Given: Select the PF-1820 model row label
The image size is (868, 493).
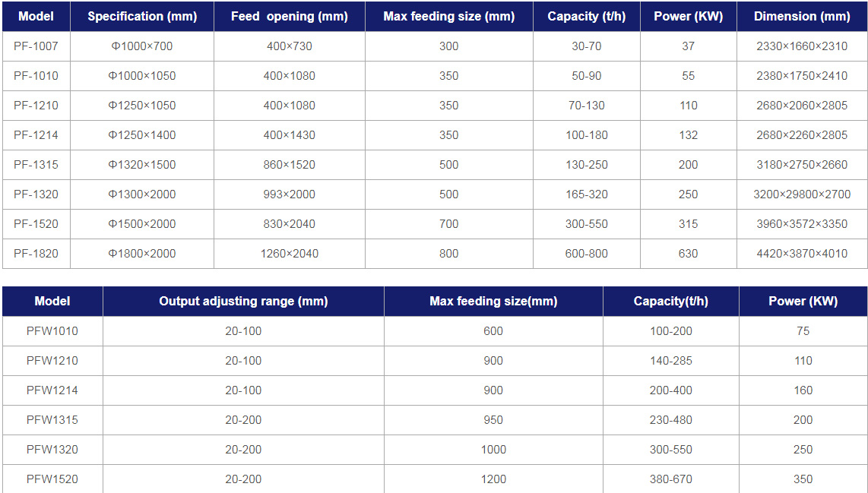Looking at the screenshot, I should click(x=36, y=254).
